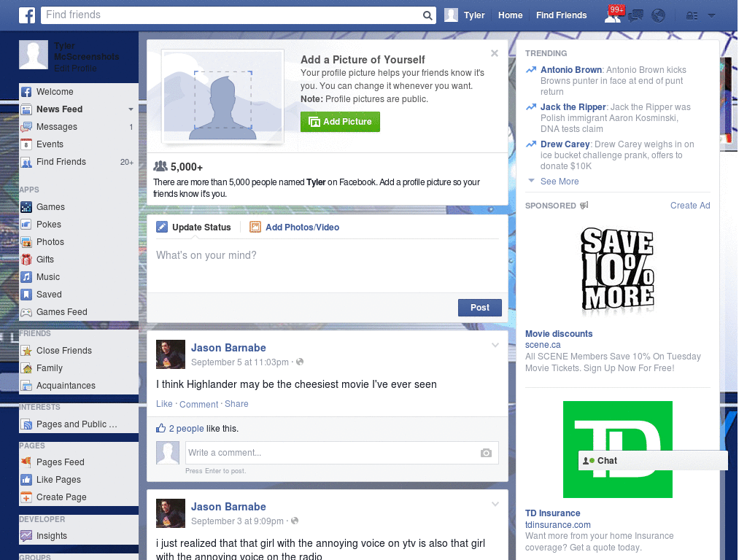Click the Saved bookmark icon
The image size is (747, 560).
click(26, 295)
